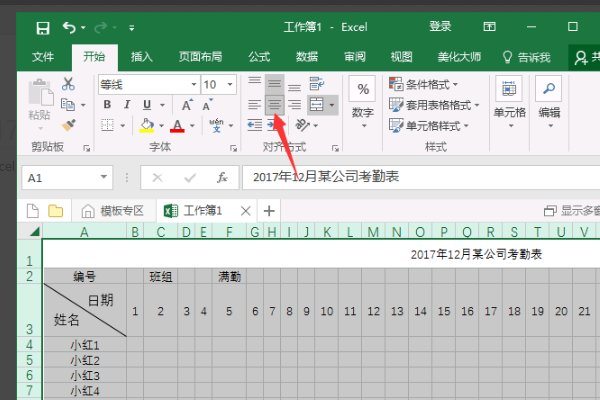This screenshot has height=400, width=600.
Task: Increase font size with the larger A
Action: (187, 104)
